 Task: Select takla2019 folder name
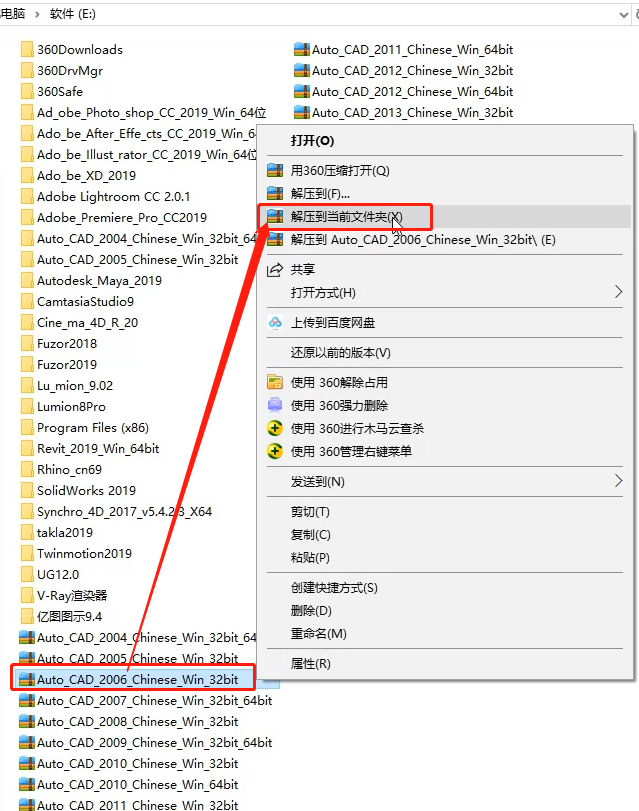point(65,533)
